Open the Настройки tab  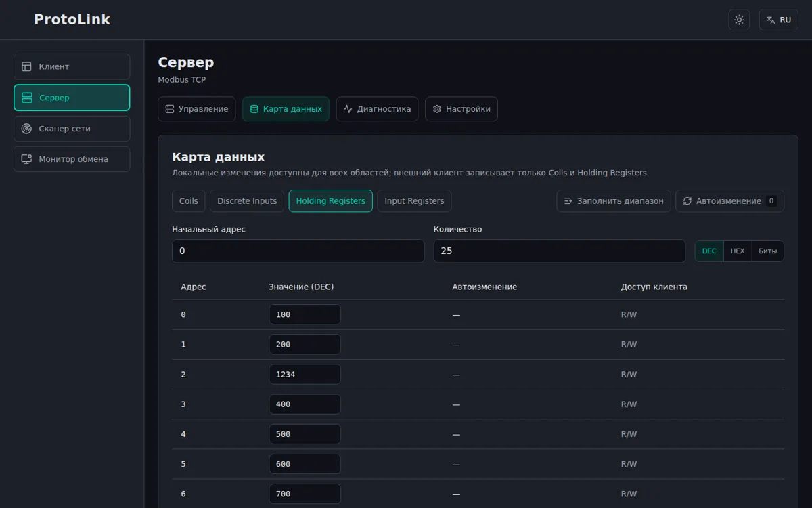pyautogui.click(x=461, y=109)
